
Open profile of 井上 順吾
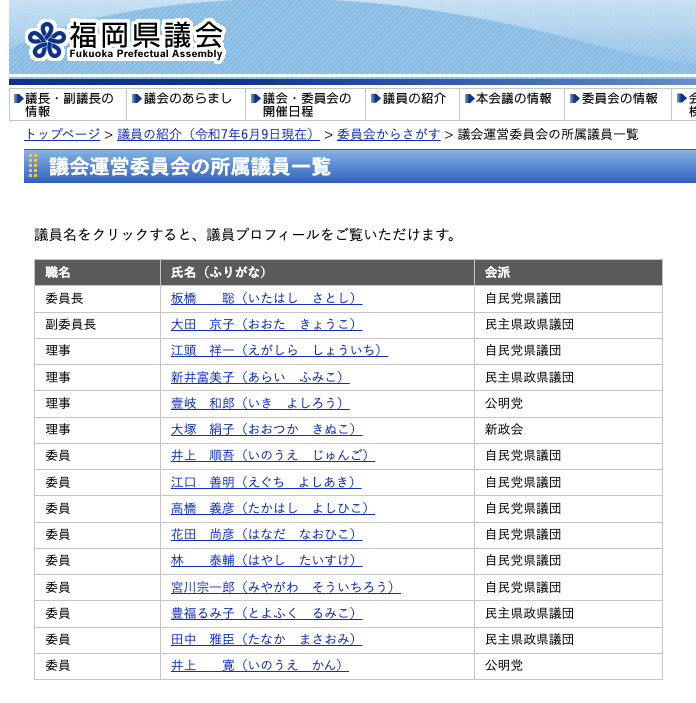point(273,455)
